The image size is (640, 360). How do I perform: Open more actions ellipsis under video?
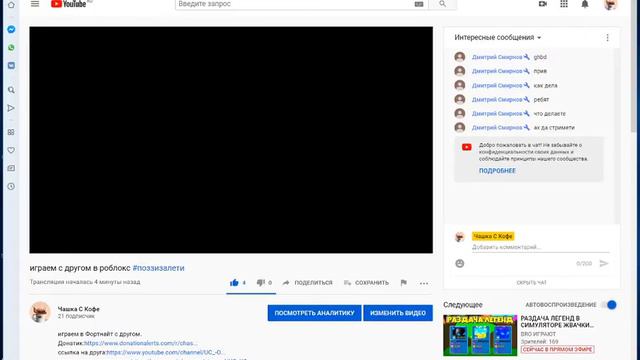[x=424, y=283]
